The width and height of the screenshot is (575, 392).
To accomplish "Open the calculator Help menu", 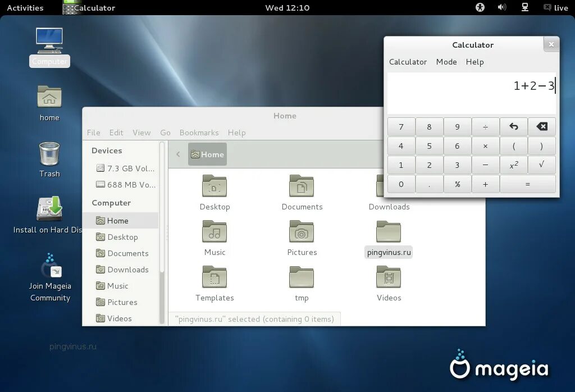I will [474, 62].
